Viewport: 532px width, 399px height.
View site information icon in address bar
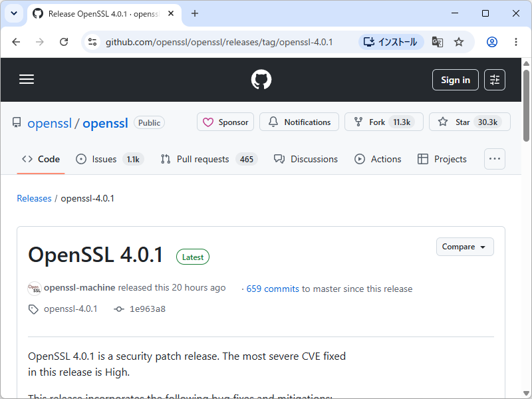(92, 42)
